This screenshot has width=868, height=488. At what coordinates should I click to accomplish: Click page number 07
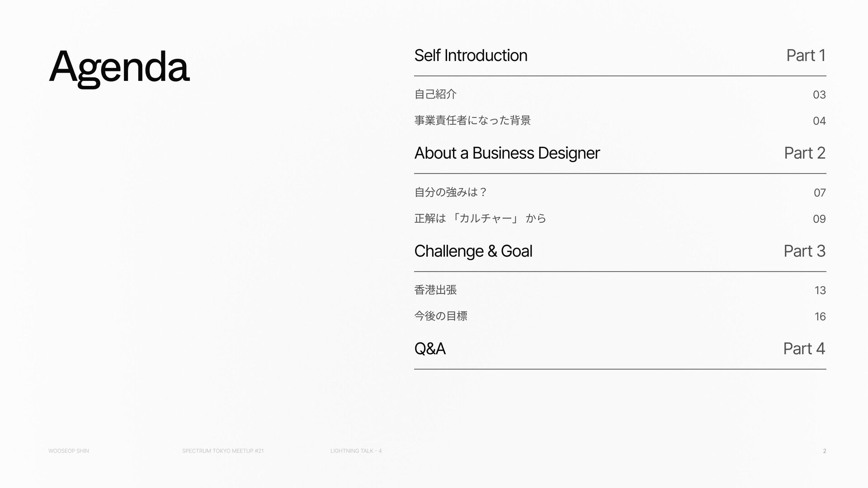pos(820,192)
